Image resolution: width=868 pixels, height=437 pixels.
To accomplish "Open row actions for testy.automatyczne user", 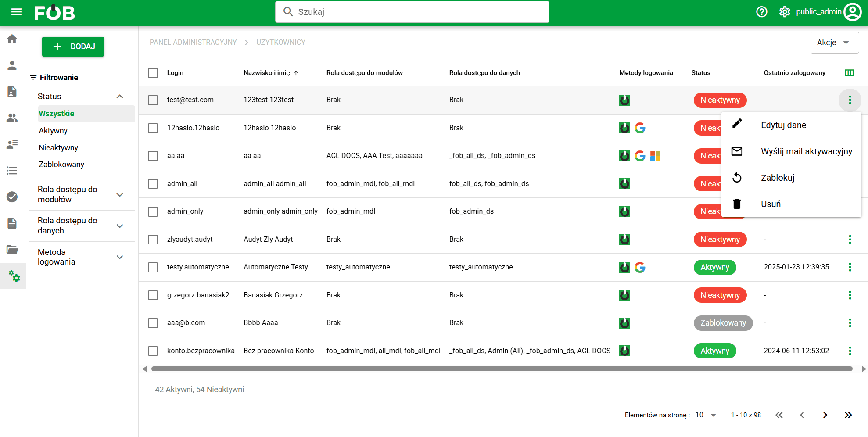I will [x=850, y=267].
